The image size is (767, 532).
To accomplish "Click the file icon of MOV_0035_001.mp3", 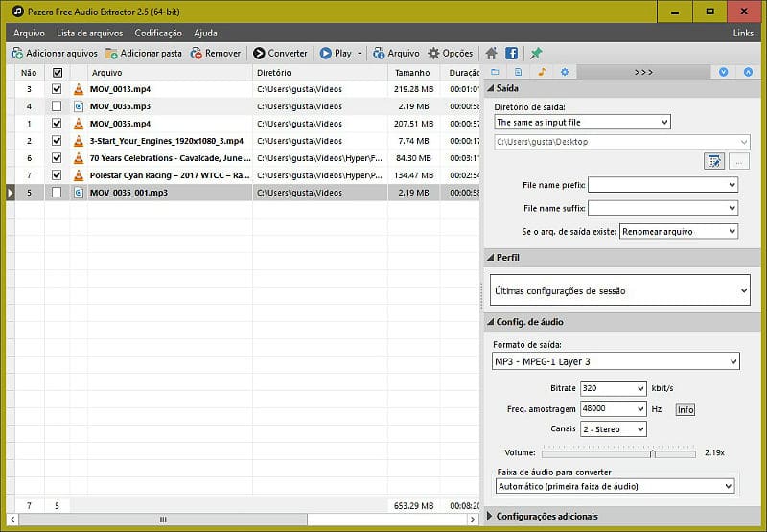I will pos(79,193).
